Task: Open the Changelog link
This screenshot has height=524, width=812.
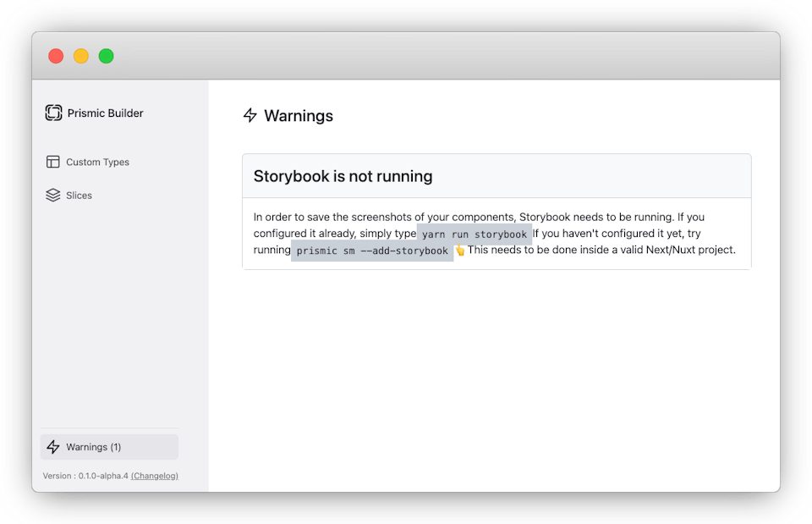Action: pyautogui.click(x=154, y=476)
